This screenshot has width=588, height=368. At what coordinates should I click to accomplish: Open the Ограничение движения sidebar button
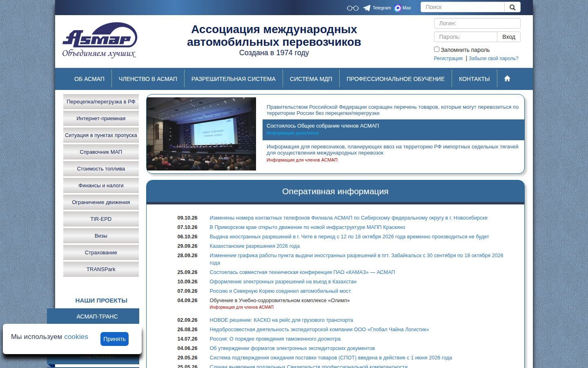pos(101,202)
